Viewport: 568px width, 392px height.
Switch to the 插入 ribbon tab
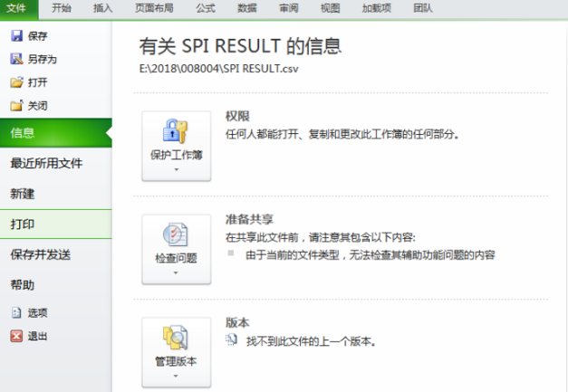pyautogui.click(x=103, y=8)
